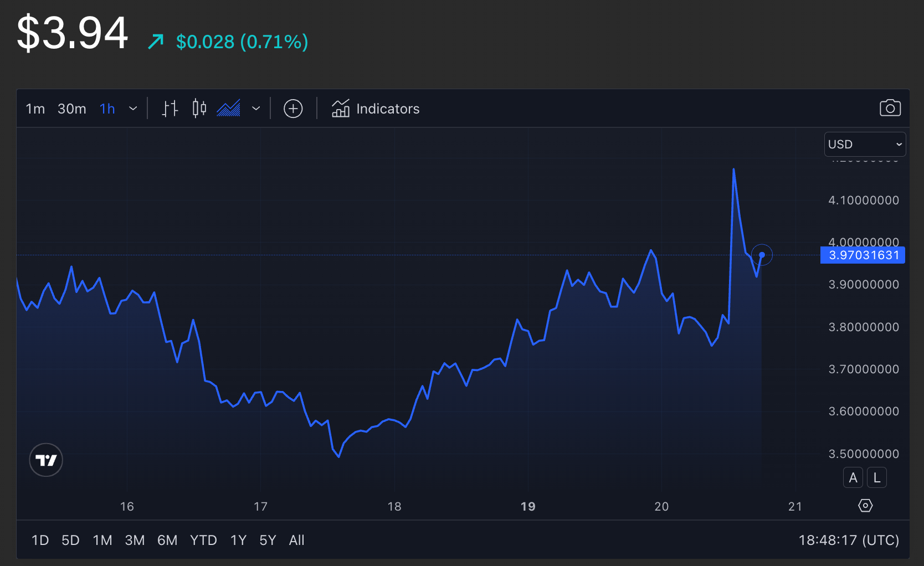Click the 18:48:17 (UTC) timezone button

(x=848, y=540)
